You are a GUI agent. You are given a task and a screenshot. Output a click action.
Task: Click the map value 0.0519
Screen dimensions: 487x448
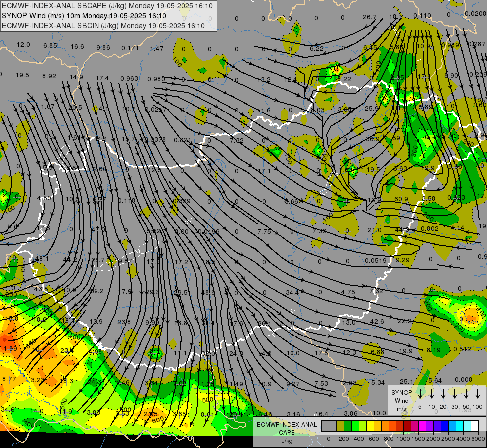pyautogui.click(x=376, y=260)
